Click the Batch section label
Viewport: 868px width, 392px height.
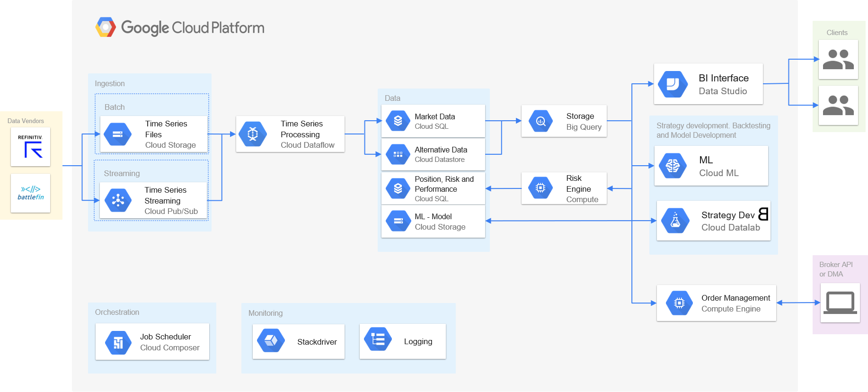115,107
